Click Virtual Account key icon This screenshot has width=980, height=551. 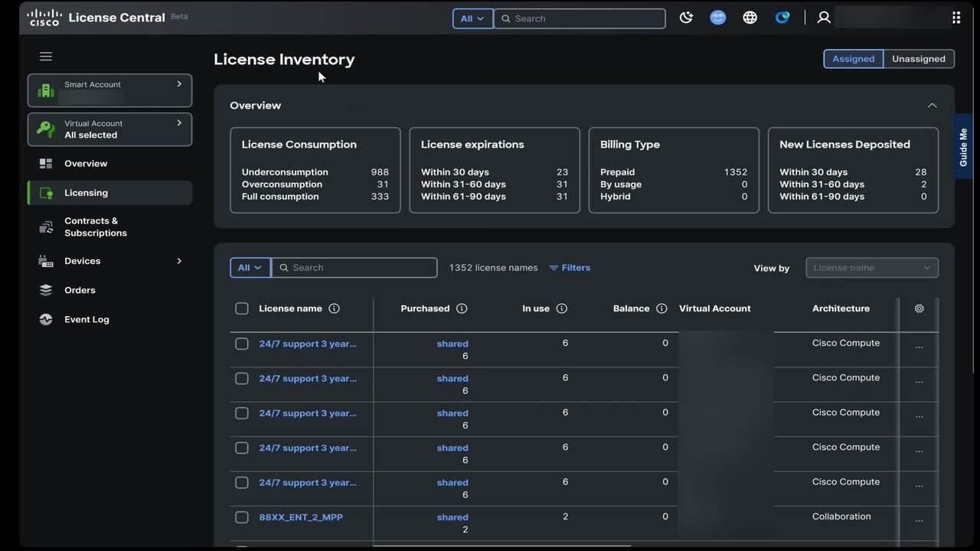pos(46,129)
